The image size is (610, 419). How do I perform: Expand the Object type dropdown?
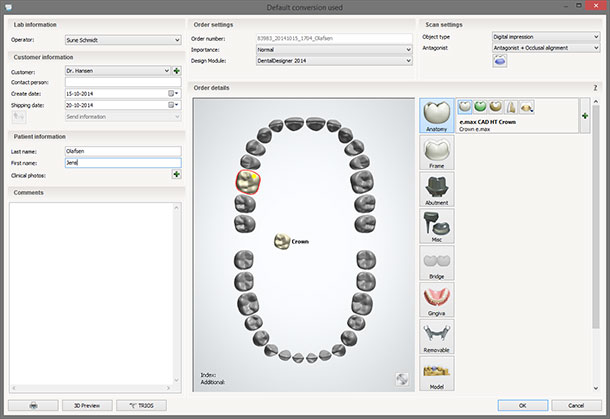click(x=545, y=36)
